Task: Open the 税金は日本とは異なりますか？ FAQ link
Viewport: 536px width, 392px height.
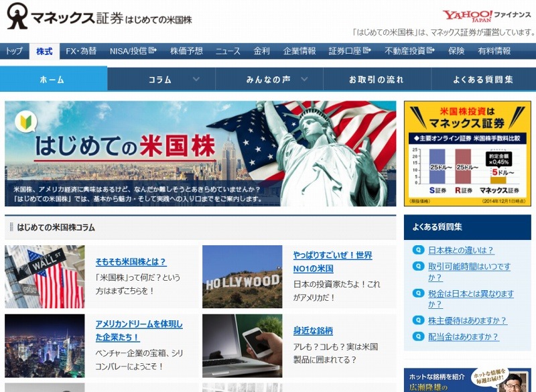Action: (x=471, y=299)
